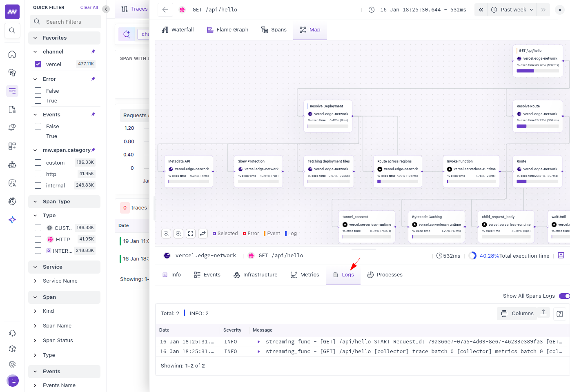Click the zoom in icon on map

click(x=178, y=234)
